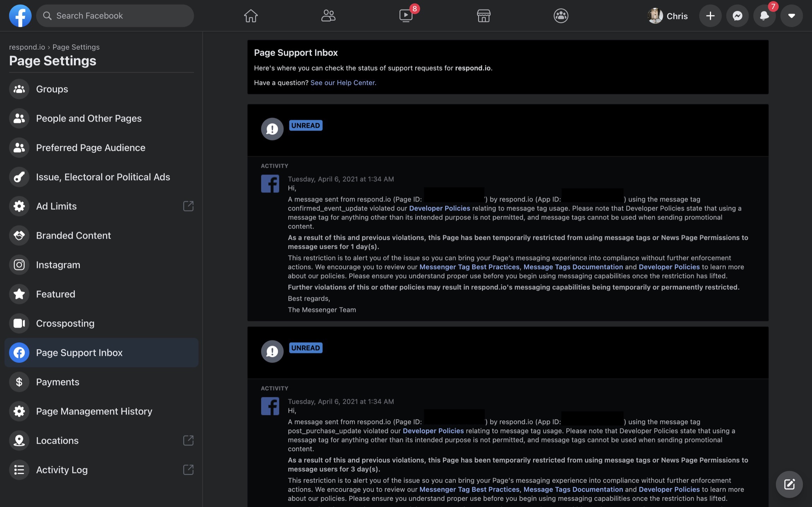Open Message Tags Documentation in 1 day message

point(573,267)
